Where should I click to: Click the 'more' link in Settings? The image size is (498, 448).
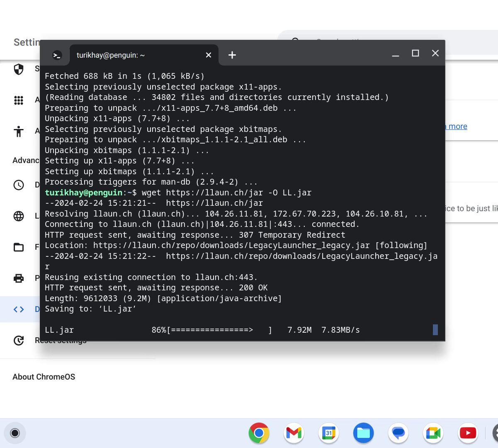coord(458,126)
